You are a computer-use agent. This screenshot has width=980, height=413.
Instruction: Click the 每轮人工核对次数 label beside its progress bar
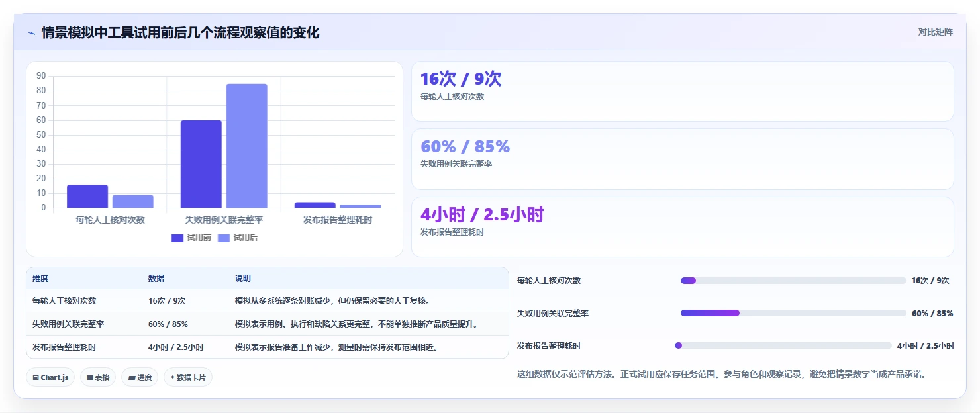click(x=549, y=281)
